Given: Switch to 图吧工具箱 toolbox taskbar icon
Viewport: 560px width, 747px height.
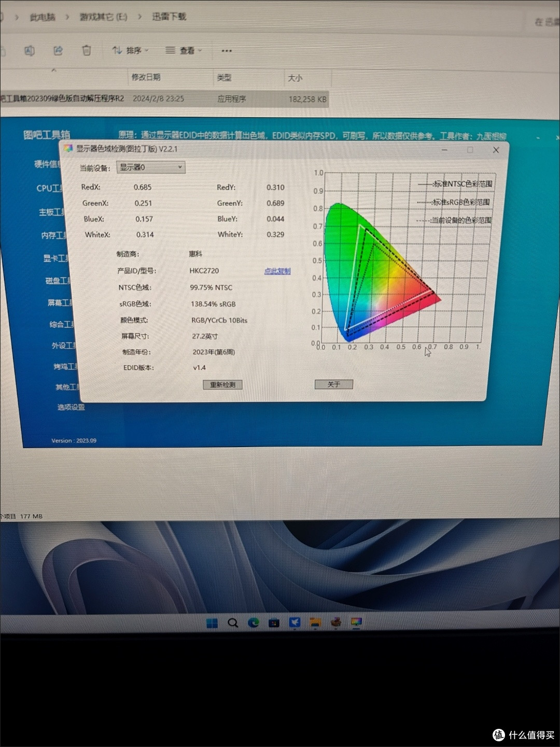Looking at the screenshot, I should 336,621.
